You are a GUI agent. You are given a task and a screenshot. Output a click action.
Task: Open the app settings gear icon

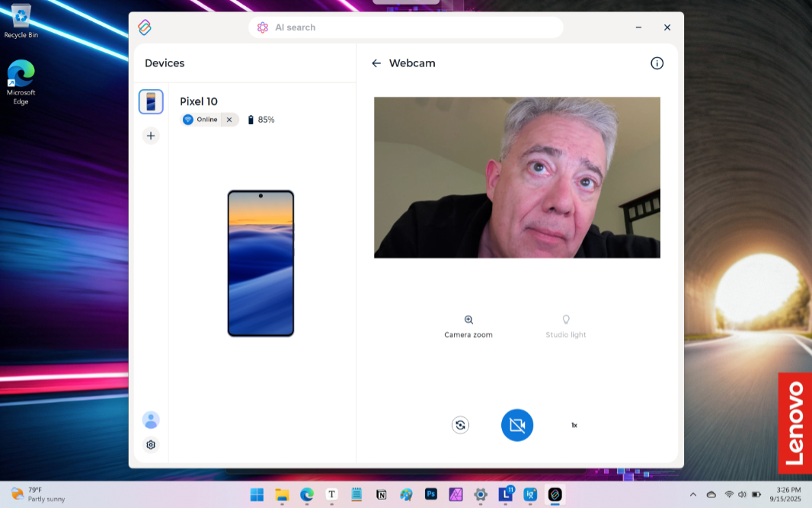(151, 445)
